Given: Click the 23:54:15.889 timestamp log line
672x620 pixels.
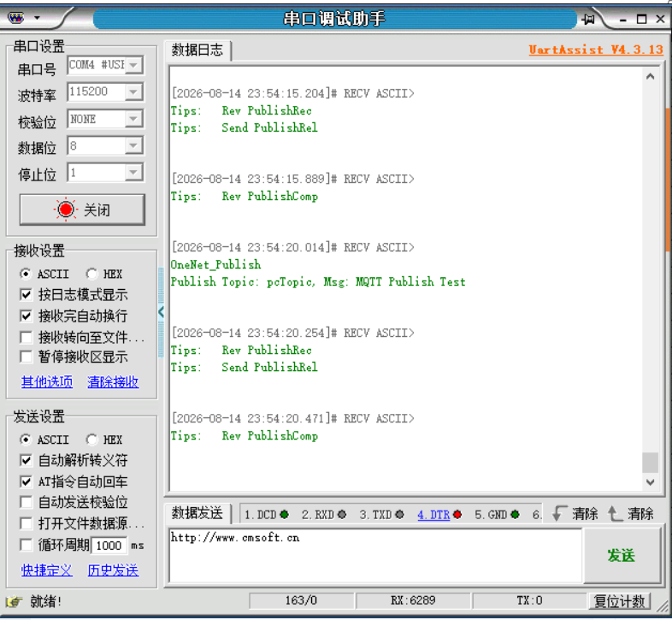Looking at the screenshot, I should tap(292, 179).
